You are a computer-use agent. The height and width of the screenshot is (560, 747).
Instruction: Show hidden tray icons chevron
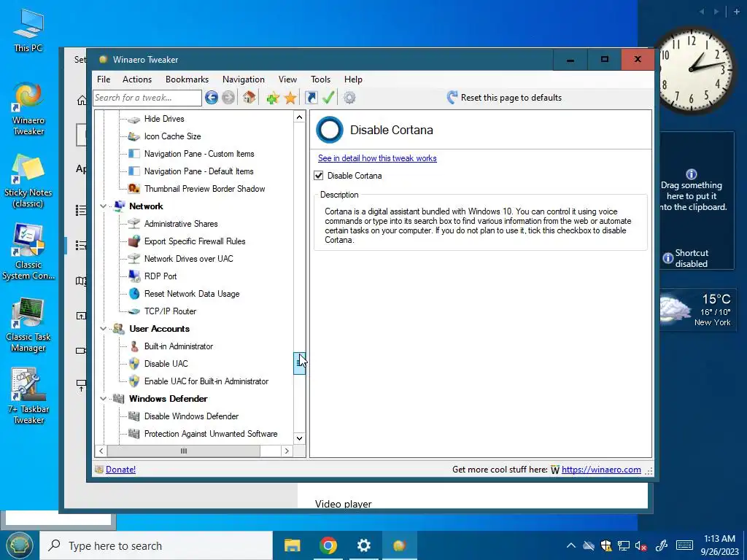[570, 545]
